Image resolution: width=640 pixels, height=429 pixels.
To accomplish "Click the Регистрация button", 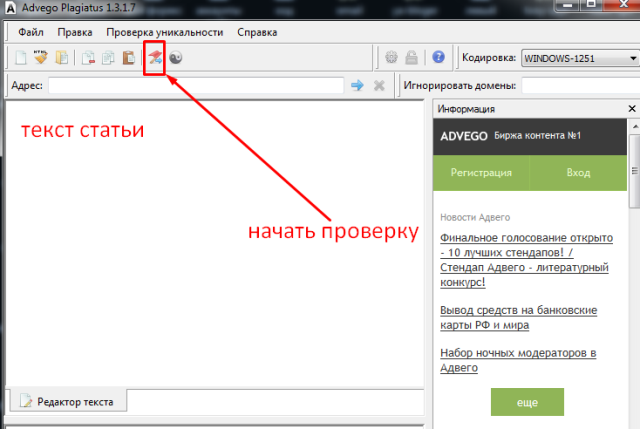I will (x=481, y=173).
